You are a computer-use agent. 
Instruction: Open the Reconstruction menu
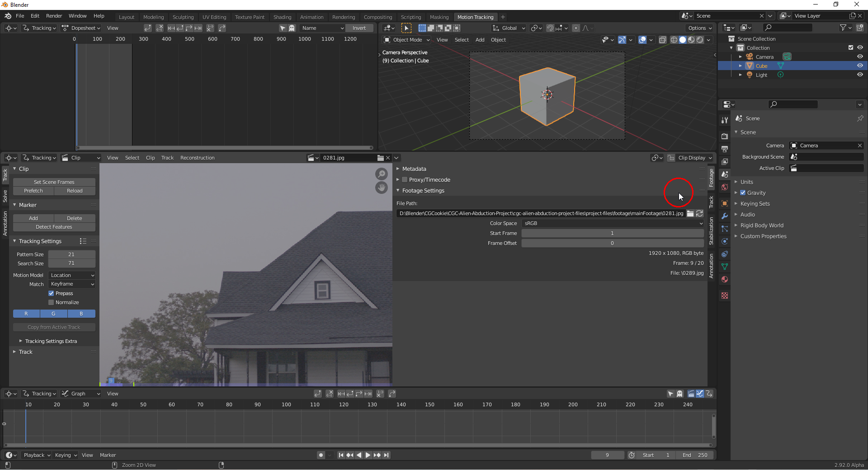(x=197, y=158)
